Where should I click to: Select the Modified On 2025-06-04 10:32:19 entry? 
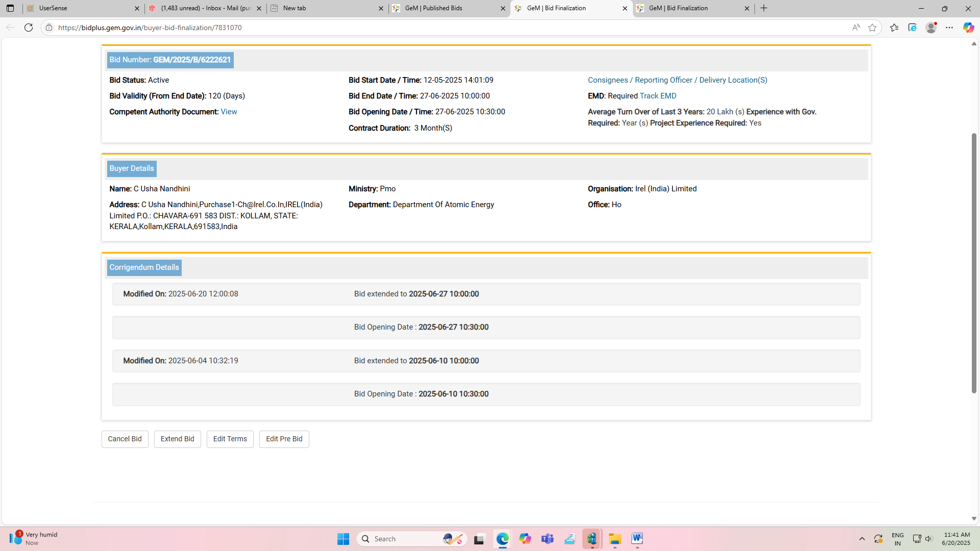pos(486,361)
